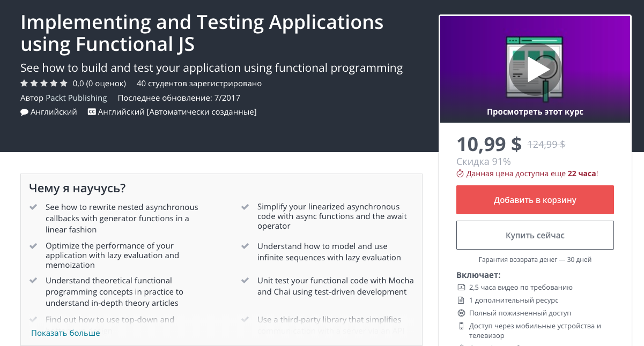This screenshot has width=644, height=346.
Task: Click the Просмотреть этот курс caption
Action: coord(535,112)
